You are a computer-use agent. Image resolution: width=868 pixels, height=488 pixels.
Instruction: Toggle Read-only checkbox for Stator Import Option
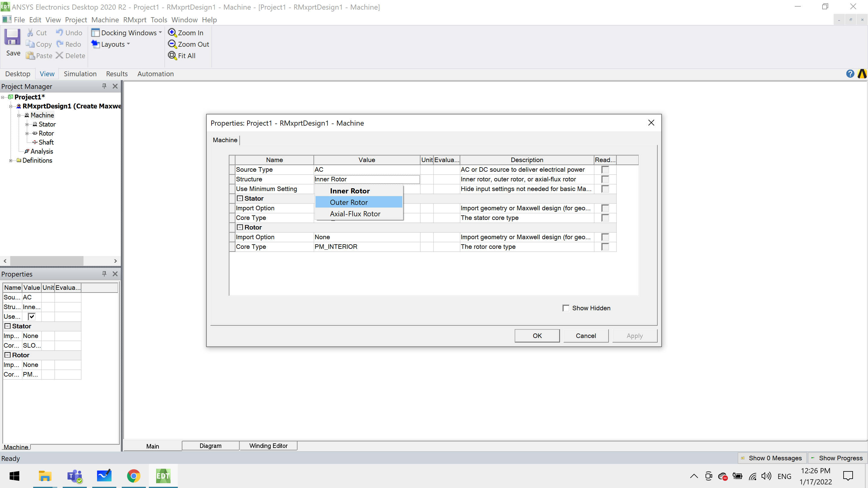605,208
